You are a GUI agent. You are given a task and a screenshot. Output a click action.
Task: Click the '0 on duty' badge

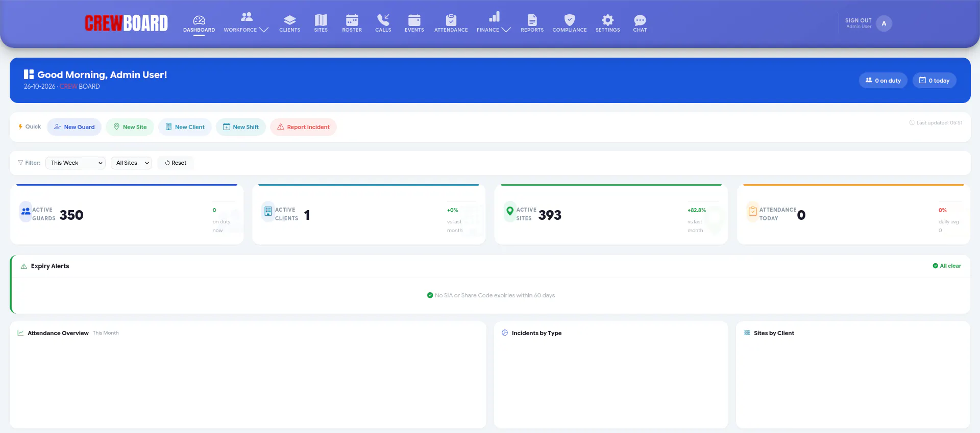pyautogui.click(x=883, y=81)
